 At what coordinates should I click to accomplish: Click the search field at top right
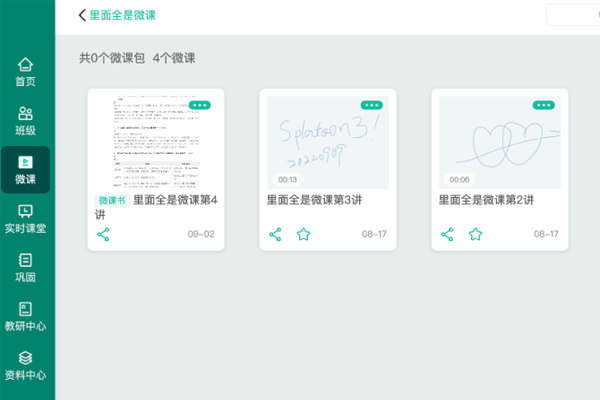pyautogui.click(x=575, y=15)
